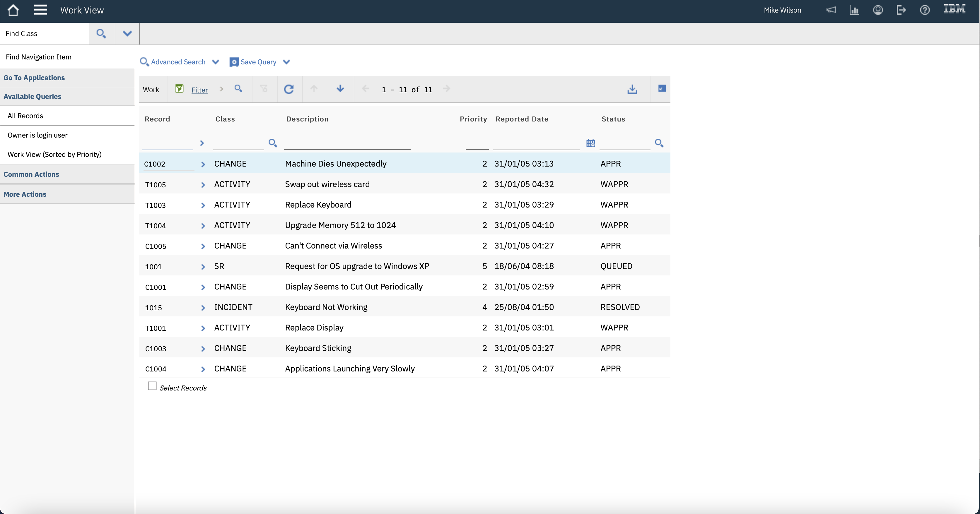Expand the Find Class search options arrow

tap(127, 33)
